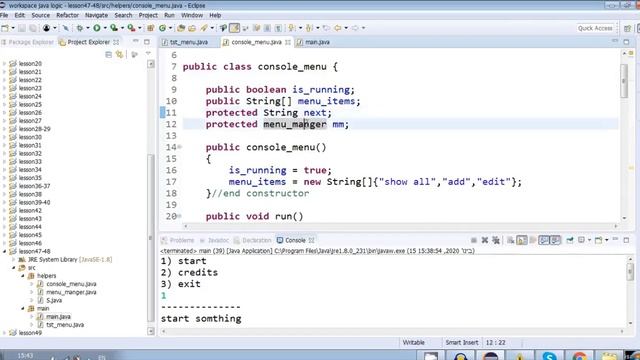
Task: Click the Chrome icon in the Windows taskbar
Action: point(579,356)
